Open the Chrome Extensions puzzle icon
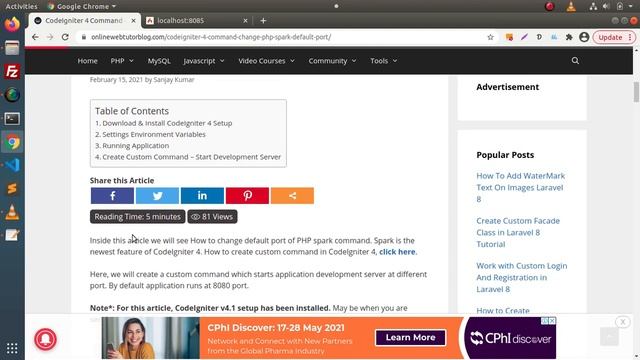Image resolution: width=640 pixels, height=360 pixels. pyautogui.click(x=569, y=37)
